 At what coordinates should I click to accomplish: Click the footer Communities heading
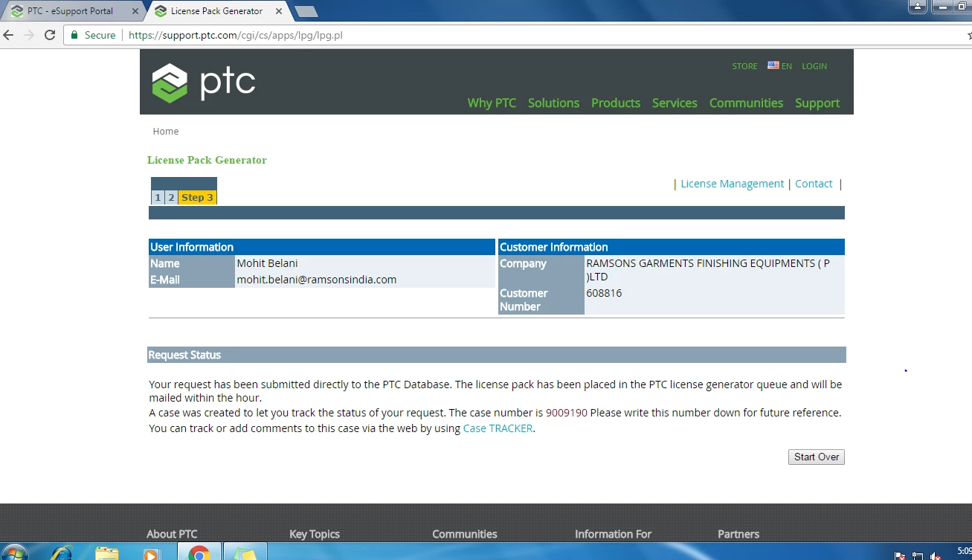click(x=465, y=534)
